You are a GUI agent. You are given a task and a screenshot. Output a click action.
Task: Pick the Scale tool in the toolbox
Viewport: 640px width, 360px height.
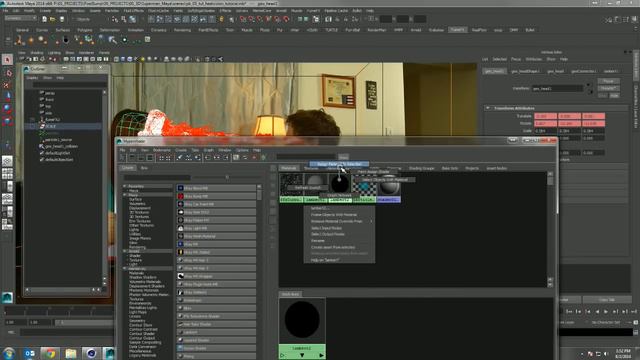(7, 109)
